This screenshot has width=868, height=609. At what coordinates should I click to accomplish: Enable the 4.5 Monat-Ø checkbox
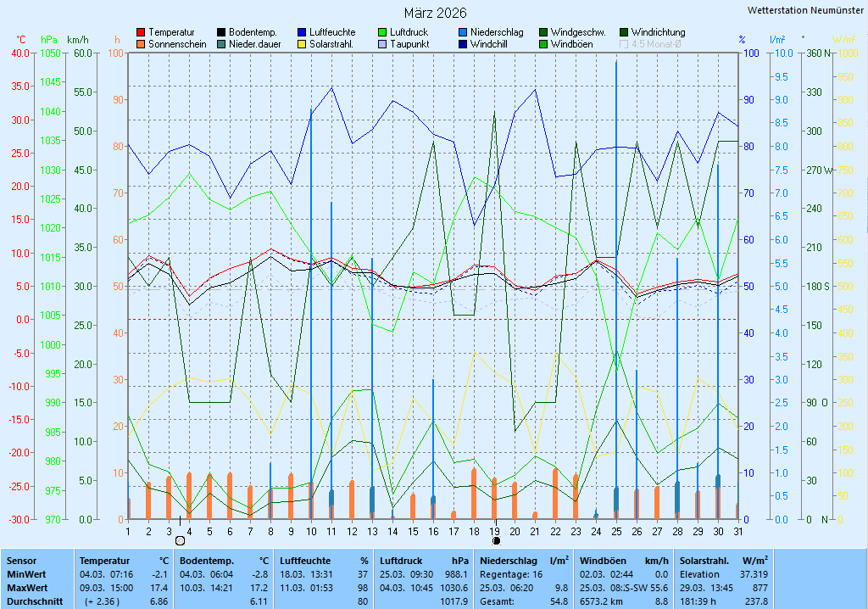(625, 44)
